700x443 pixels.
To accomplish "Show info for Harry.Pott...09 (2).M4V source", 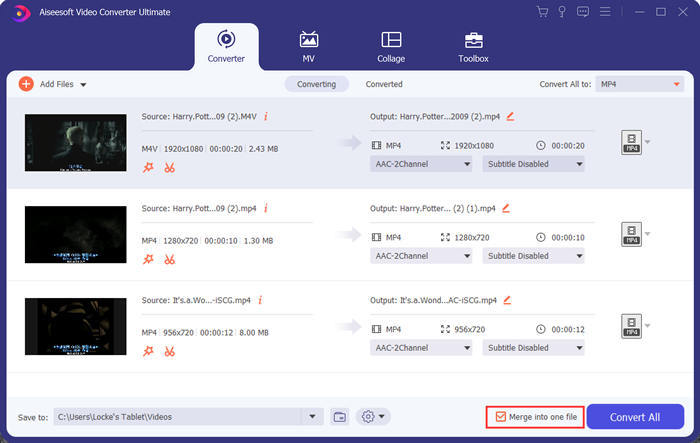I will click(x=266, y=117).
